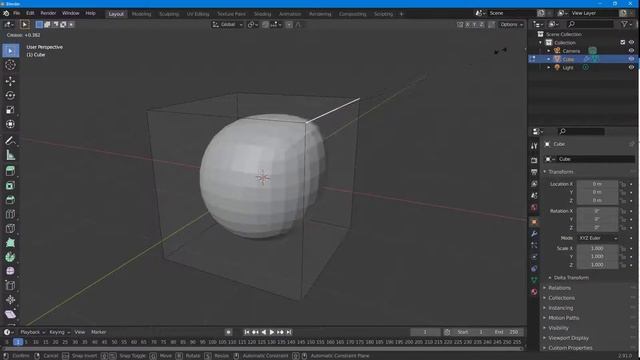Toggle Y mirror axis button
This screenshot has width=640, height=360.
point(474,24)
